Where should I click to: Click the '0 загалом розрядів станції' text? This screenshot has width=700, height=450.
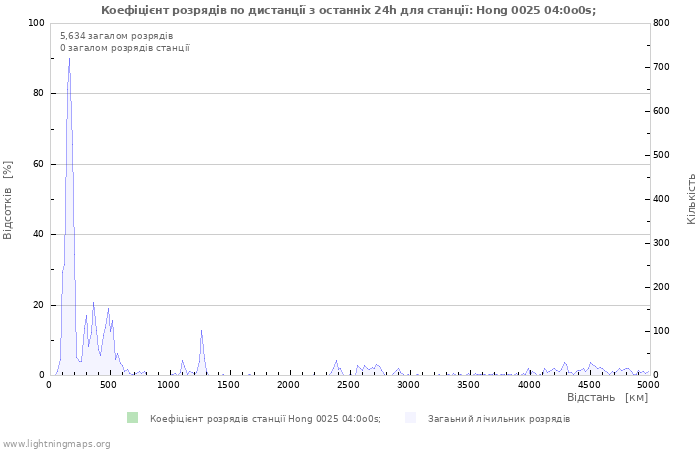pos(125,48)
